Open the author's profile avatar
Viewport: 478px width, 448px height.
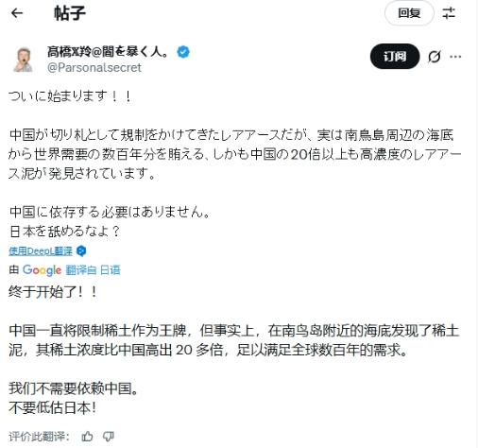(24, 60)
